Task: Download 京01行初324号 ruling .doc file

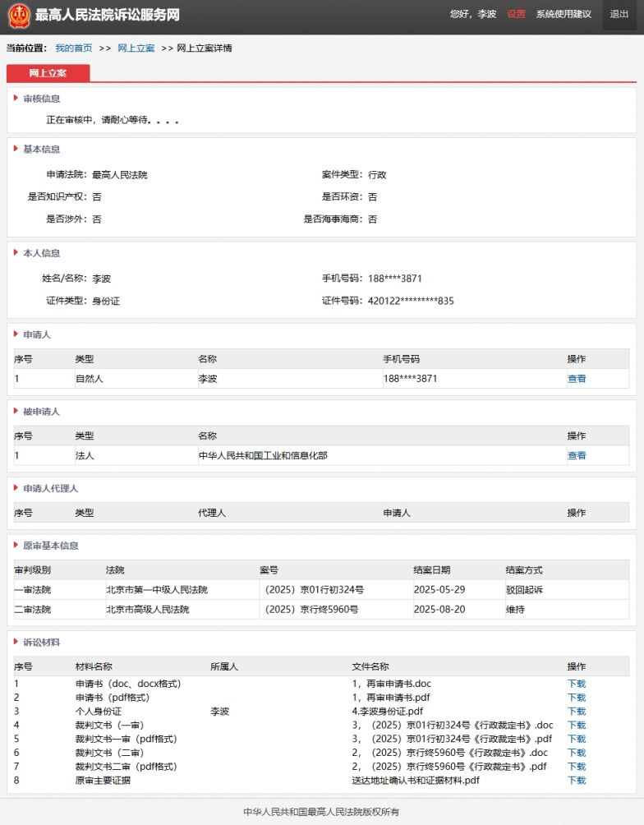Action: [577, 726]
